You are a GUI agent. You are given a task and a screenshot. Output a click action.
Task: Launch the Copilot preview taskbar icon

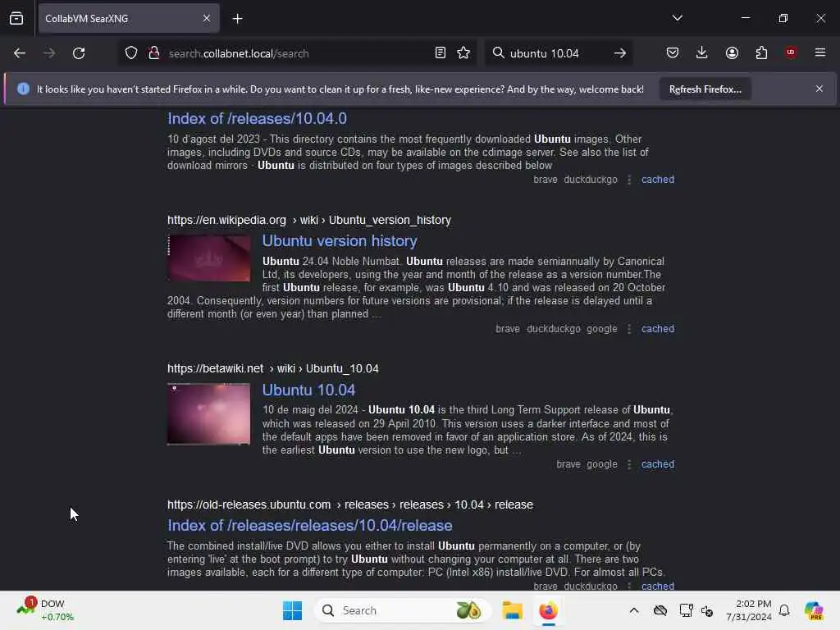point(814,610)
